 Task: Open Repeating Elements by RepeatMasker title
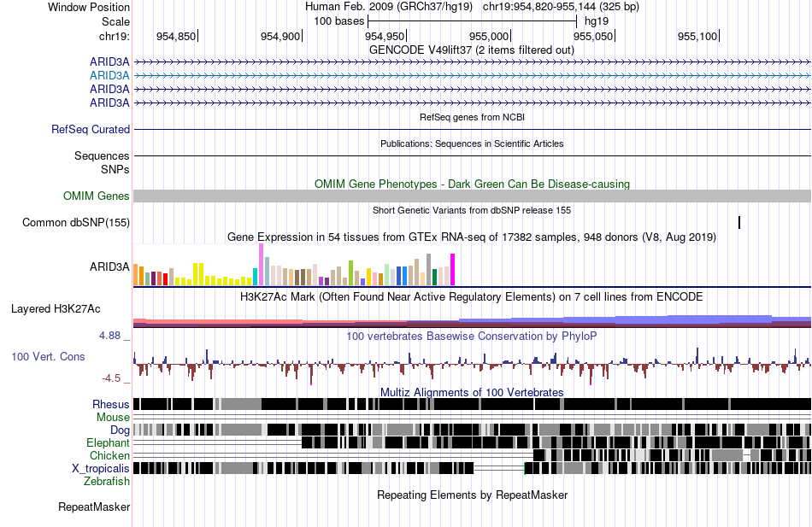[x=473, y=495]
